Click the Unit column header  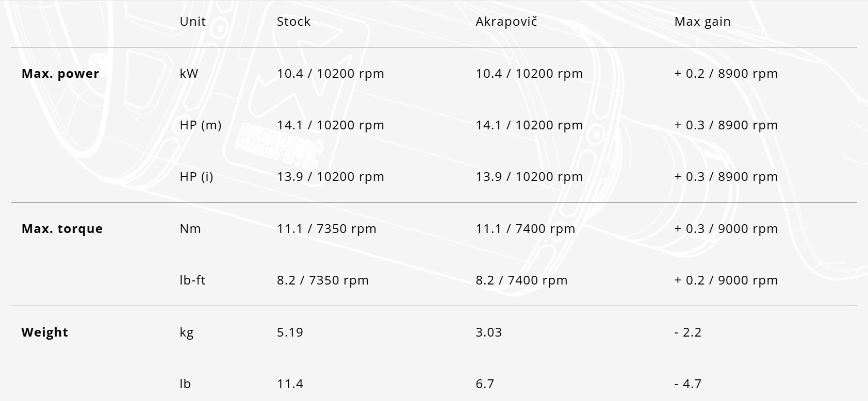point(192,22)
